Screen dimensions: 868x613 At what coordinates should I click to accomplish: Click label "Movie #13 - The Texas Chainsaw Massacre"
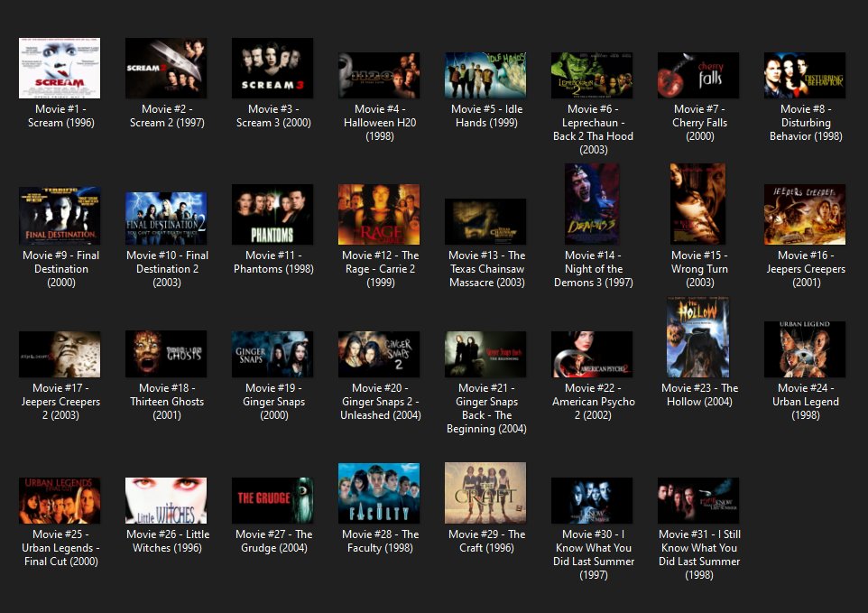[x=486, y=268]
